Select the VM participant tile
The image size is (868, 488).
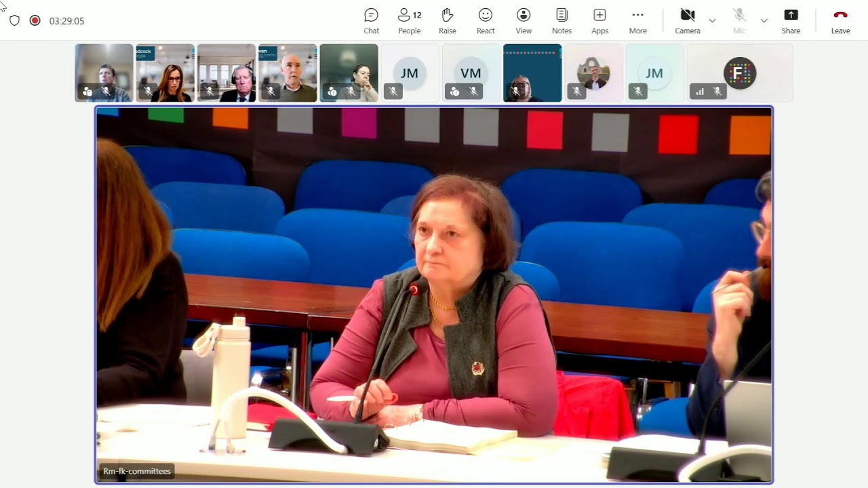pos(471,73)
